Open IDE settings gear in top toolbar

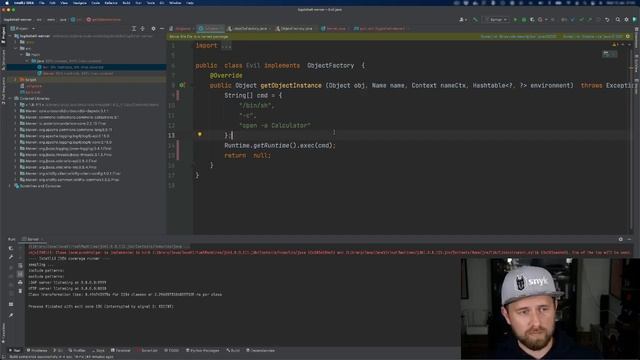coord(627,20)
